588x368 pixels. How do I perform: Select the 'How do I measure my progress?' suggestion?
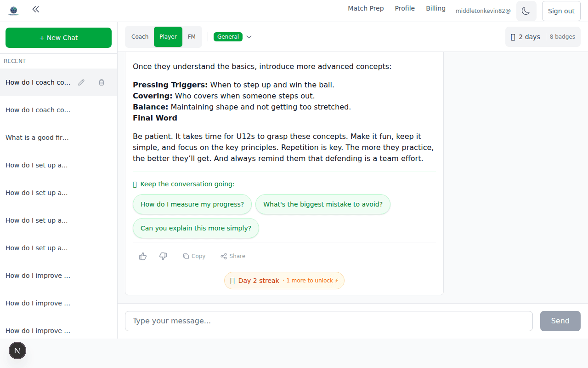pos(192,204)
